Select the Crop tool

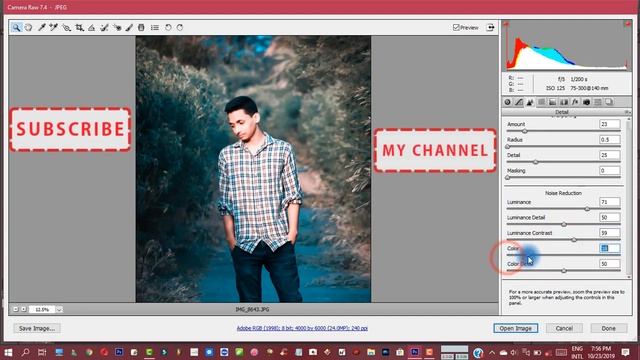[79, 27]
